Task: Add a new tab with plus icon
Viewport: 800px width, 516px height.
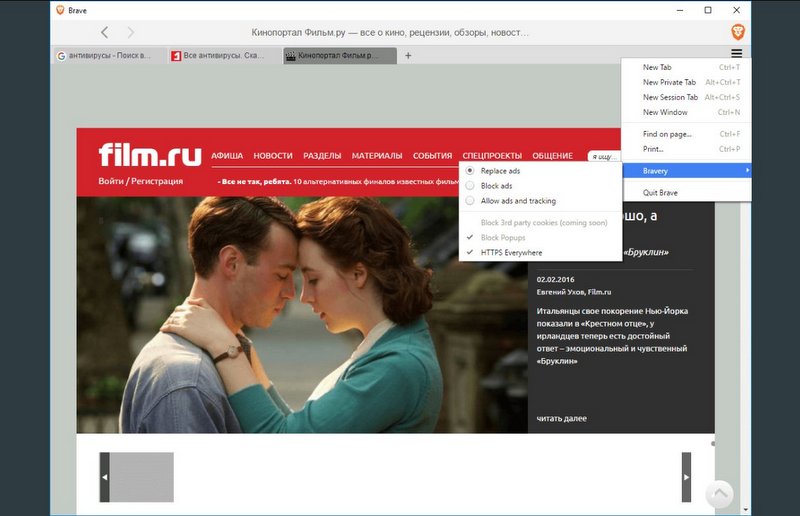Action: click(408, 56)
